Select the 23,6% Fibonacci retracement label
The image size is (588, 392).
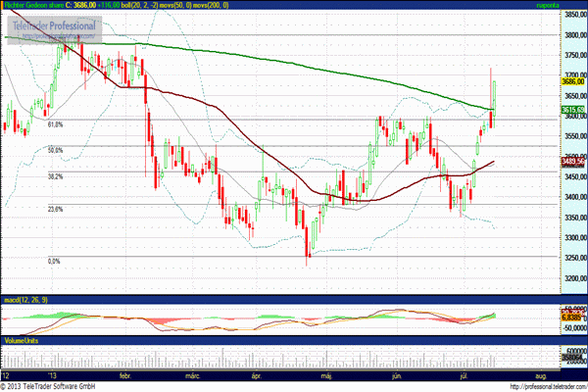(55, 209)
